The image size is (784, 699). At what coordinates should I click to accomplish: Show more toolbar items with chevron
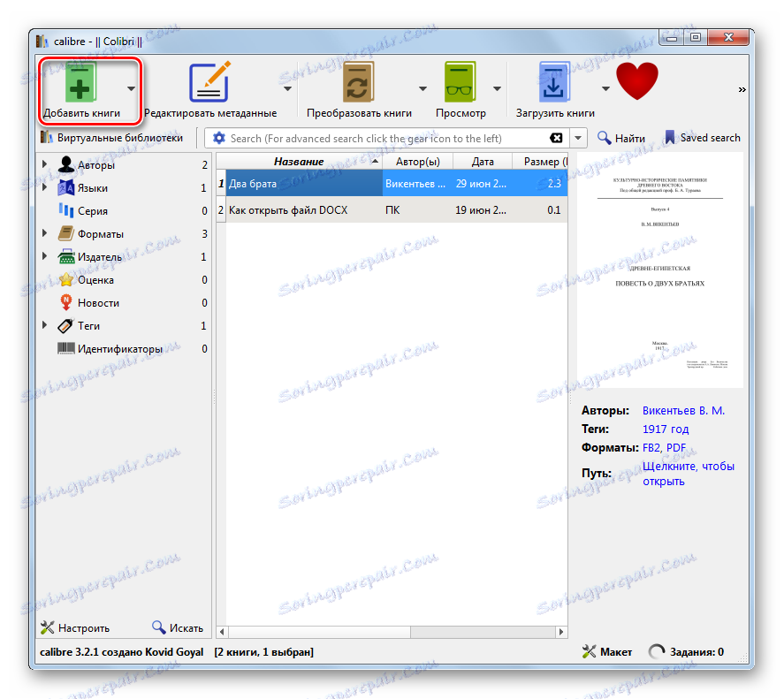742,89
